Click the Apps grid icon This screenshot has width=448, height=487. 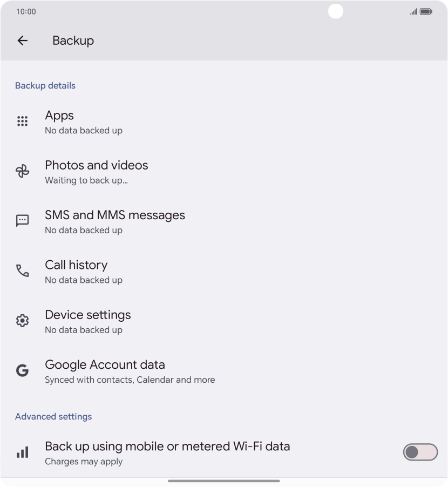22,121
